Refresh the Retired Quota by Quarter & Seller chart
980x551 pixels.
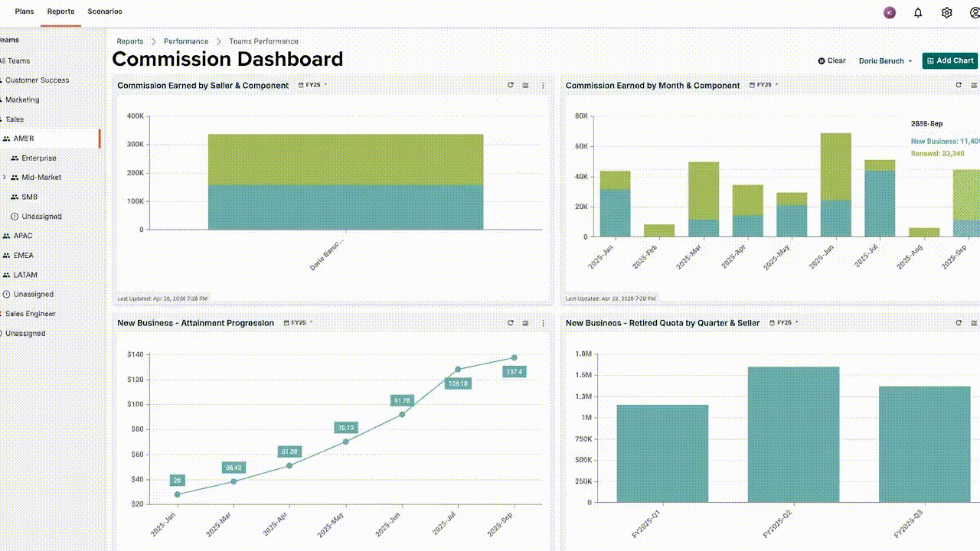959,323
